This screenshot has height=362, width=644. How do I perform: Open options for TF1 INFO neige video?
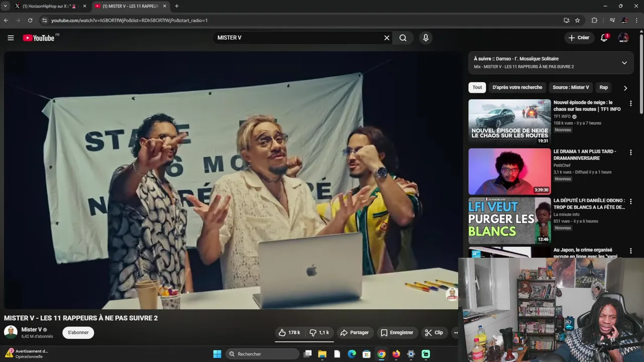[631, 104]
